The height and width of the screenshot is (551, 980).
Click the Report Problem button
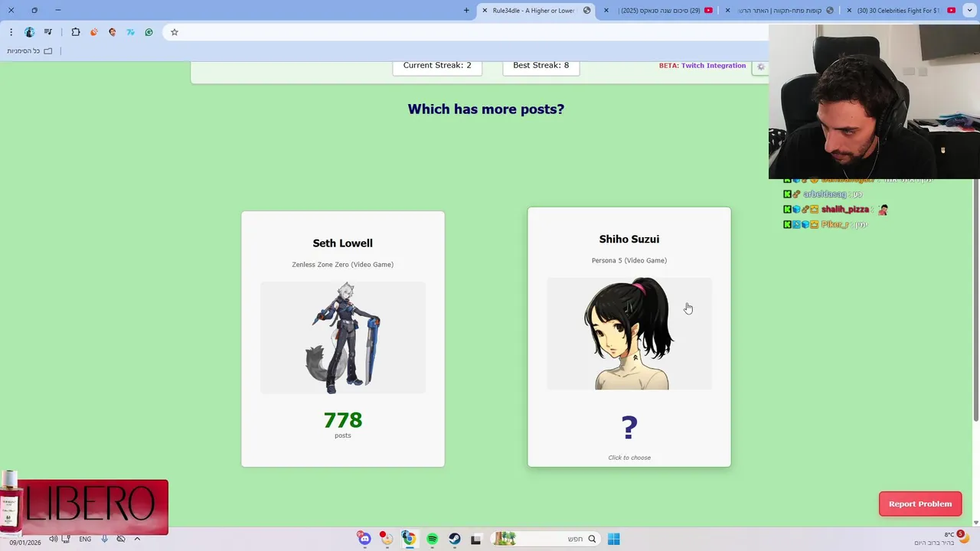tap(920, 504)
